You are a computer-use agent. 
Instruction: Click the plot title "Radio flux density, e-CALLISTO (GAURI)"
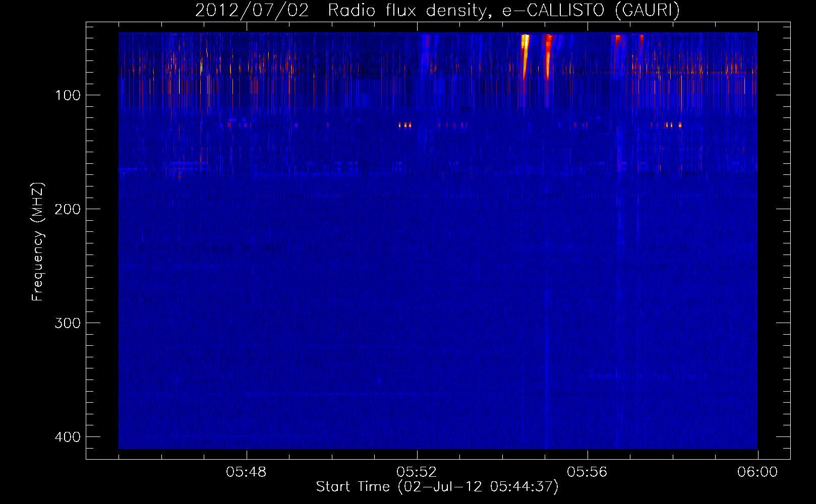(504, 10)
